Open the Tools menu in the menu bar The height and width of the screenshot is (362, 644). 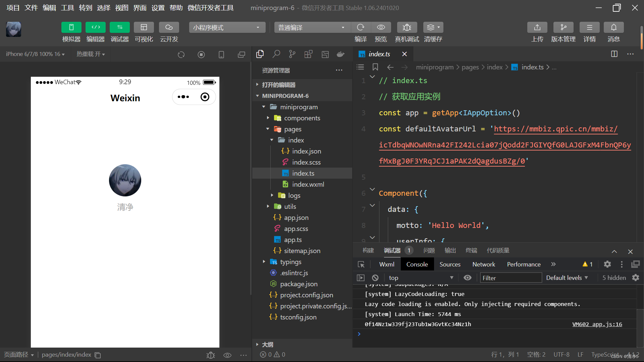[67, 8]
